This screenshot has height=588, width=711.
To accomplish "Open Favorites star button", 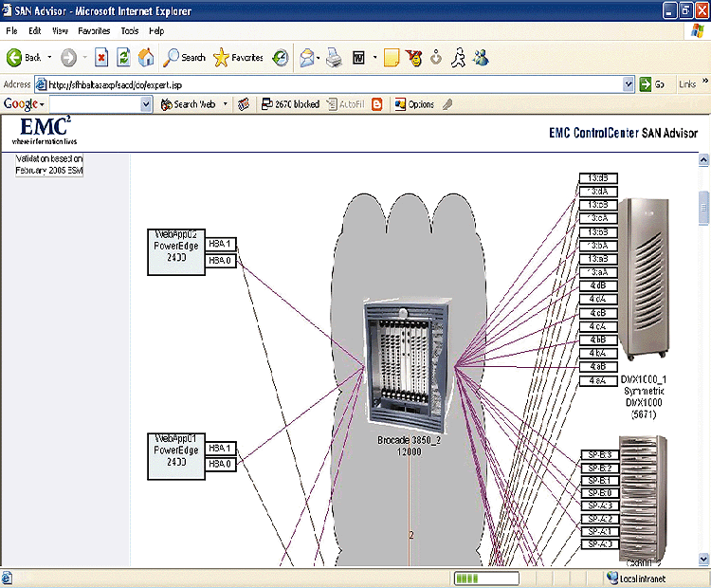I will 239,58.
